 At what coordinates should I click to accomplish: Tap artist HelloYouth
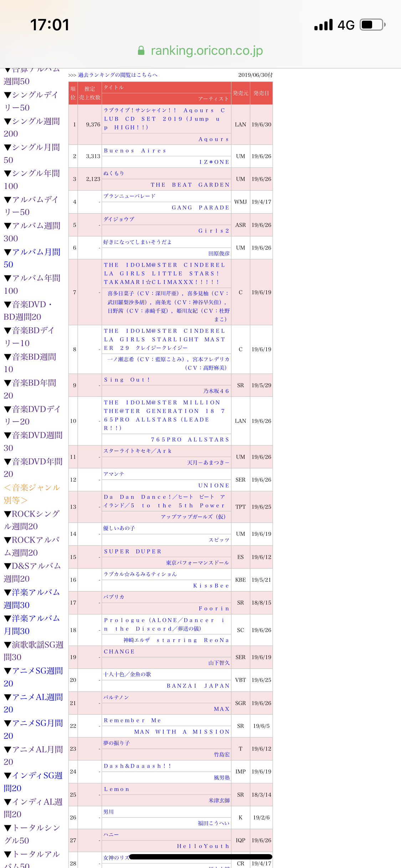coord(203,846)
